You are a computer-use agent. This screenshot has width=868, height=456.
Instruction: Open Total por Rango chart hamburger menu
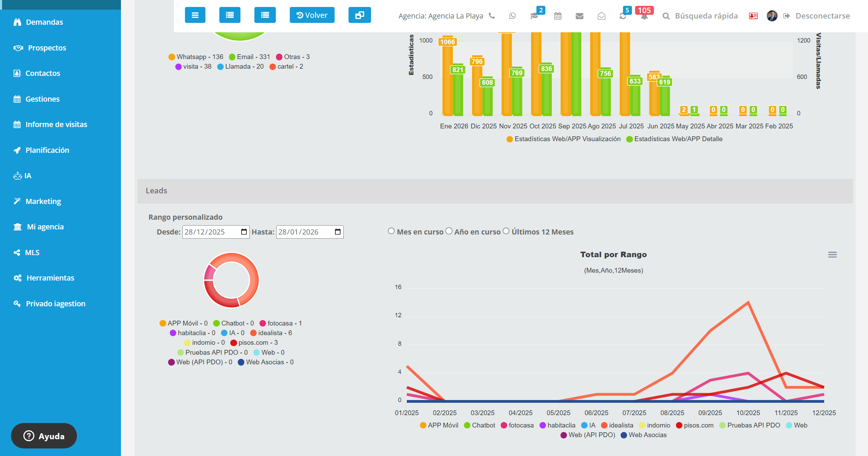tap(832, 255)
